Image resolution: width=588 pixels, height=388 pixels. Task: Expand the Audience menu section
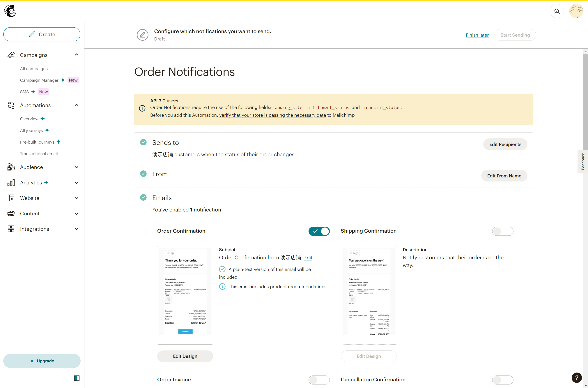click(76, 167)
